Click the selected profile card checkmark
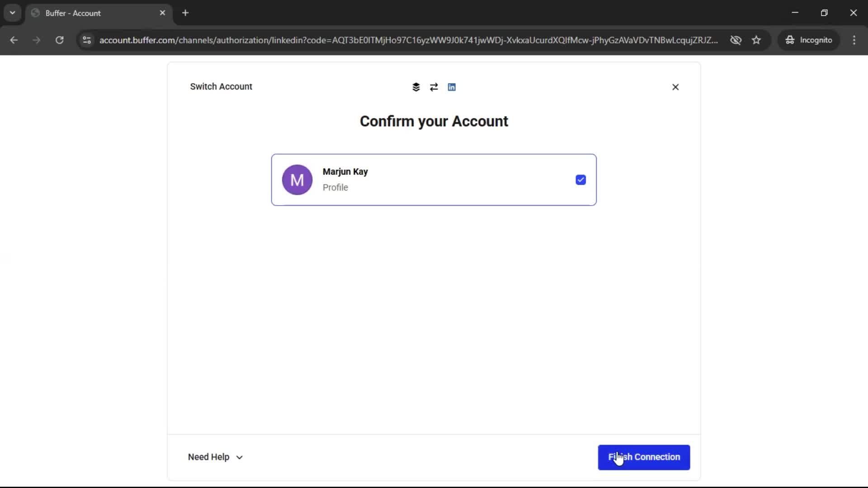 [580, 180]
